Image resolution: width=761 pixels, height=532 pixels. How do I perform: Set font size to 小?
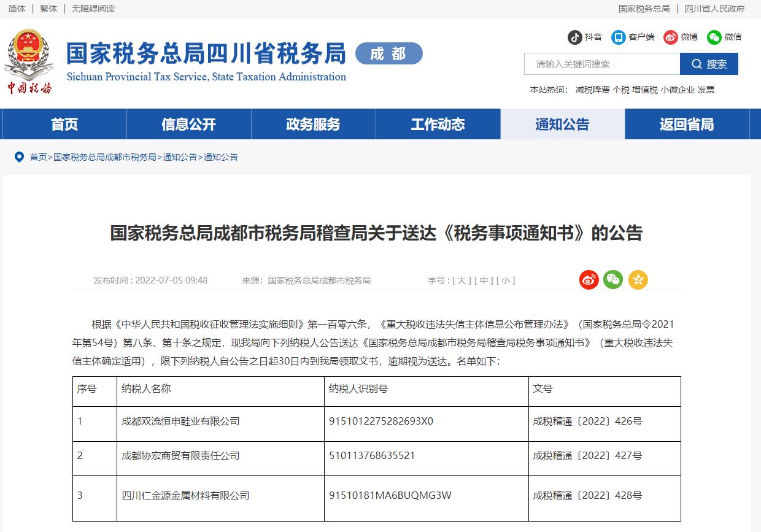[506, 280]
